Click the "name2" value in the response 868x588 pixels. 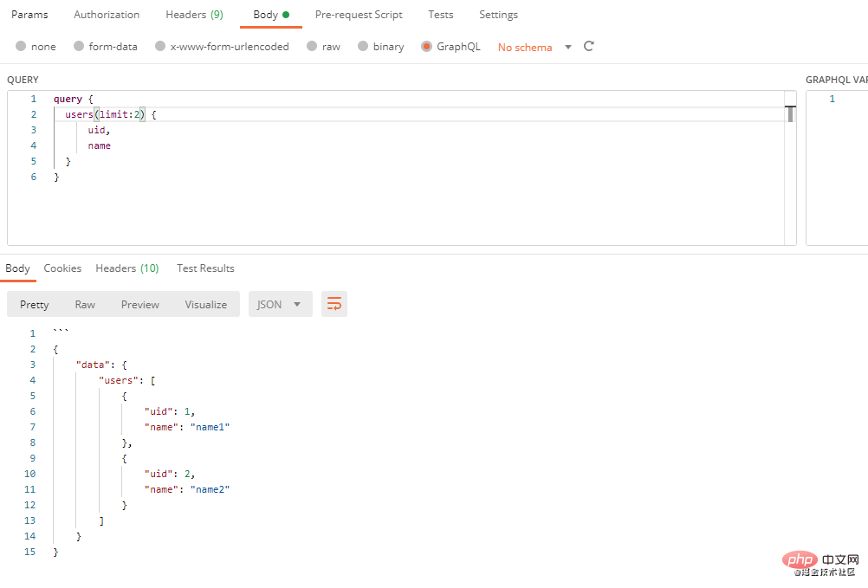(210, 489)
